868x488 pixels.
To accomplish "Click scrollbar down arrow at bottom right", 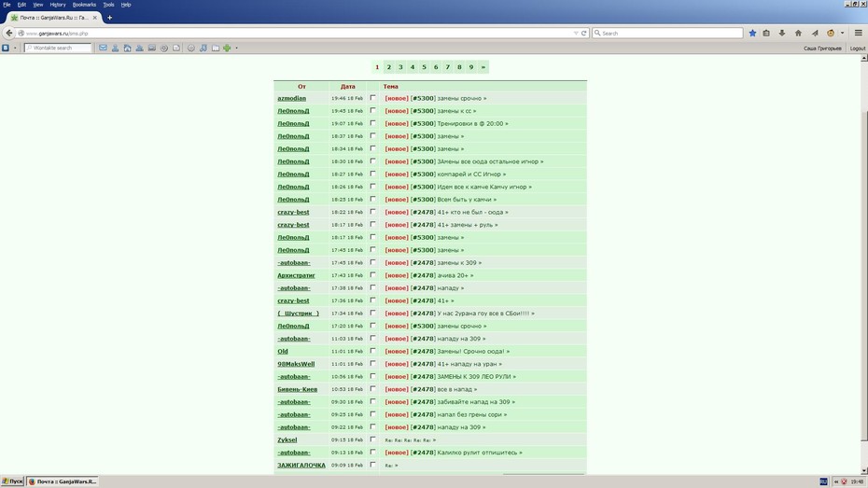I will coord(863,471).
